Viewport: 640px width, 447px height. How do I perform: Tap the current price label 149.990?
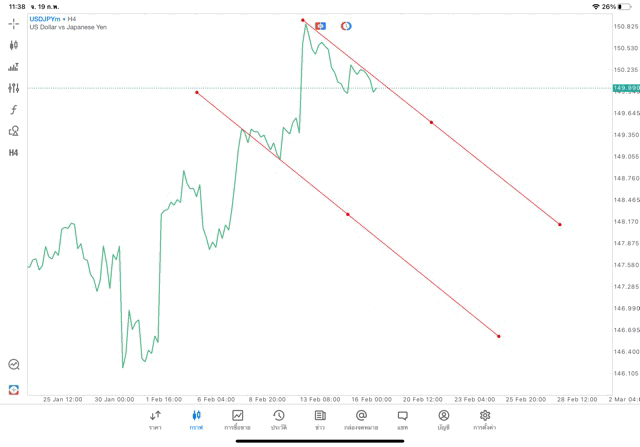tap(625, 89)
